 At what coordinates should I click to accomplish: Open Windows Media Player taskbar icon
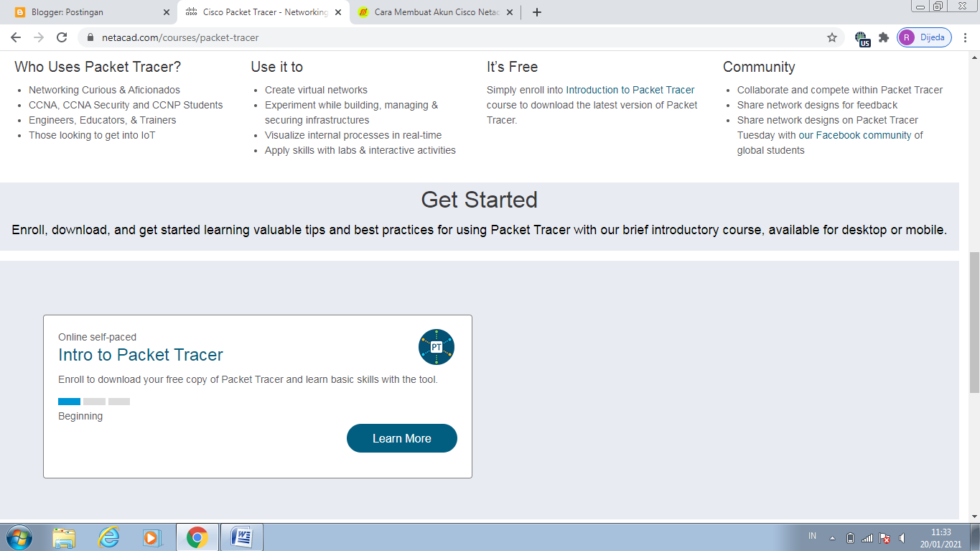[x=151, y=537]
